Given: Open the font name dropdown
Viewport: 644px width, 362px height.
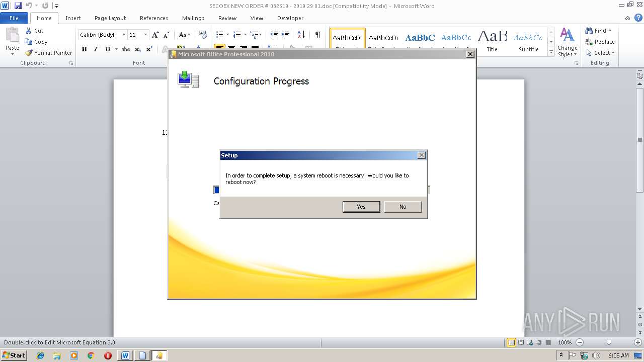Looking at the screenshot, I should pyautogui.click(x=124, y=35).
